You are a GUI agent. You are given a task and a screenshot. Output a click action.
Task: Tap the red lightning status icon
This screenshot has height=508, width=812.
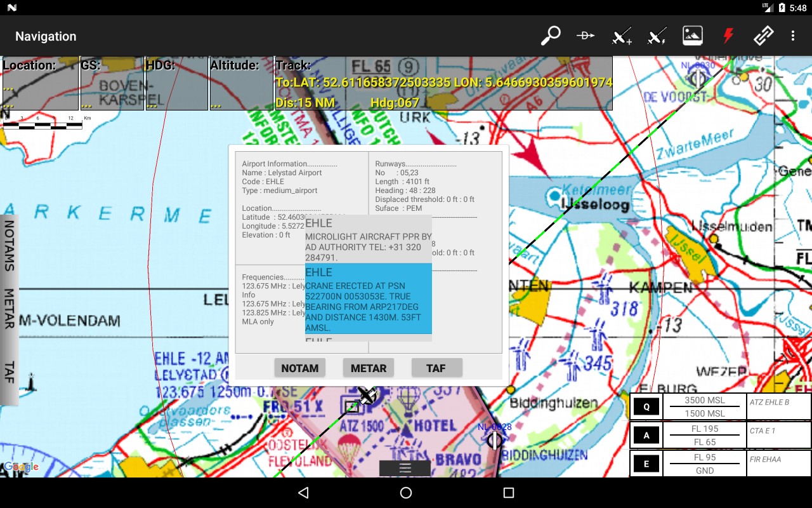[x=728, y=36]
